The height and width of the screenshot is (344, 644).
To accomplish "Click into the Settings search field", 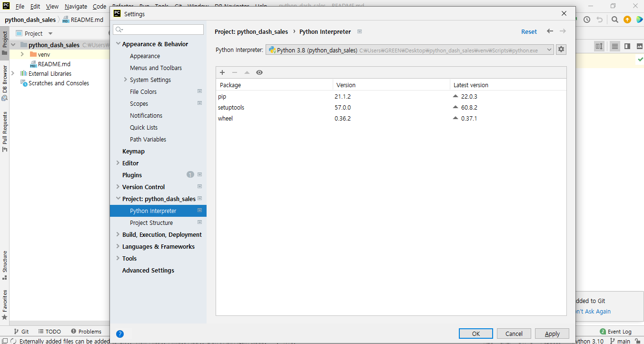I will 159,30.
